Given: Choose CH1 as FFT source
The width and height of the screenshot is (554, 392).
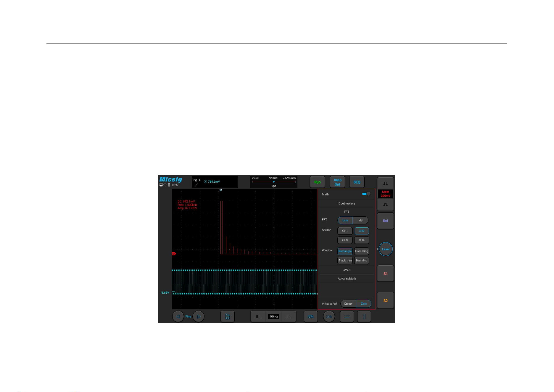Looking at the screenshot, I should tap(345, 231).
